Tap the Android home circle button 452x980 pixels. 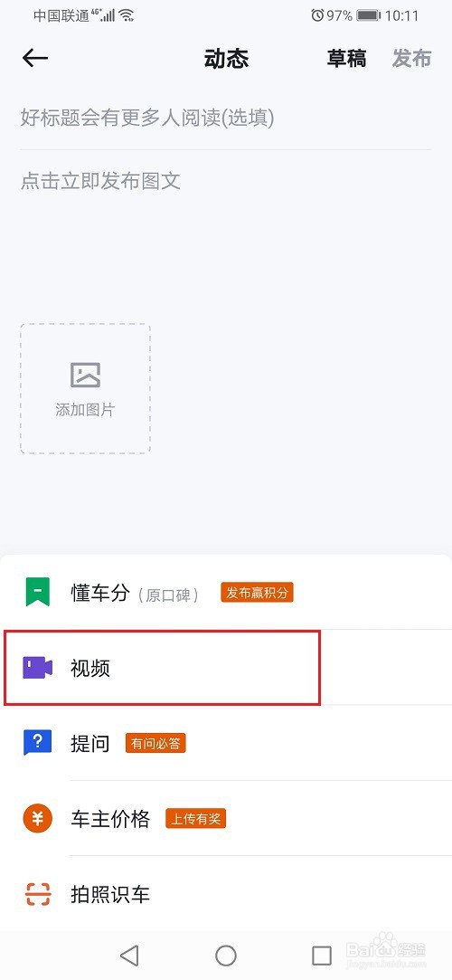[x=226, y=955]
